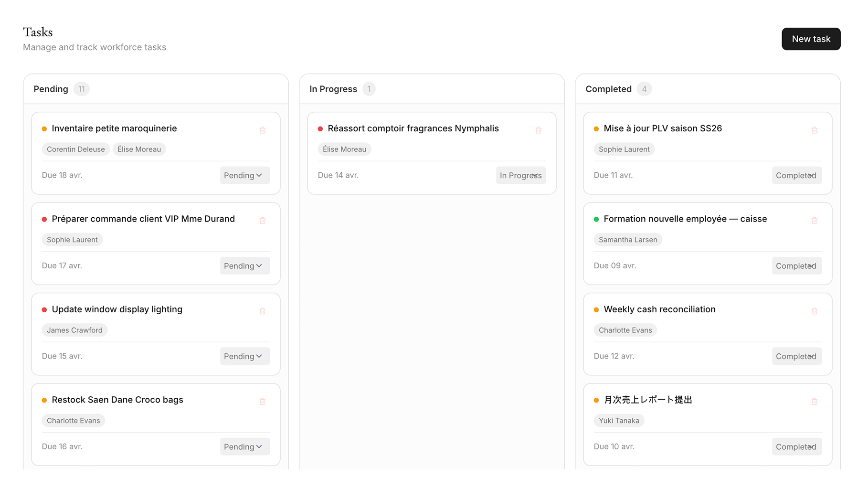This screenshot has height=488, width=868.
Task: Select the Pending column header
Action: click(51, 89)
